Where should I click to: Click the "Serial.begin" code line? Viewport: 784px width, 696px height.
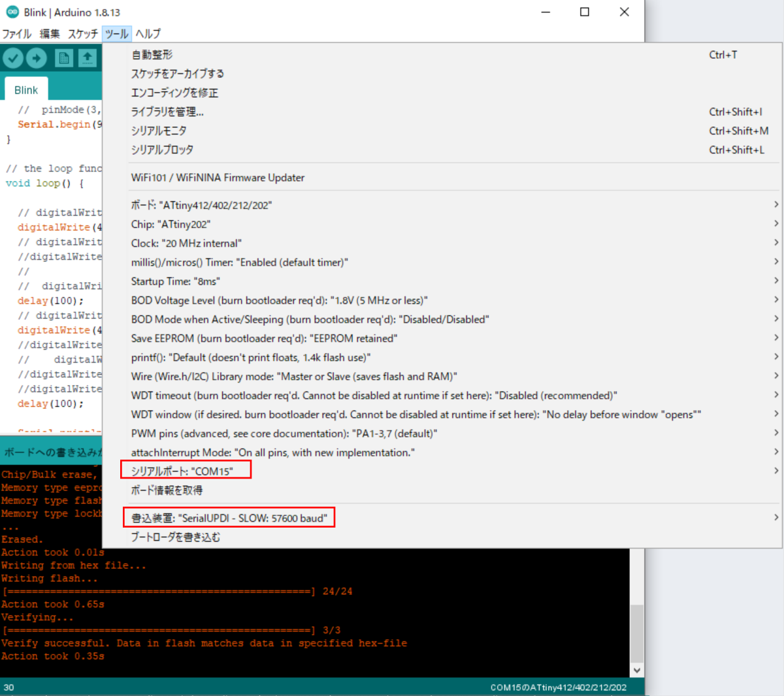tap(59, 124)
